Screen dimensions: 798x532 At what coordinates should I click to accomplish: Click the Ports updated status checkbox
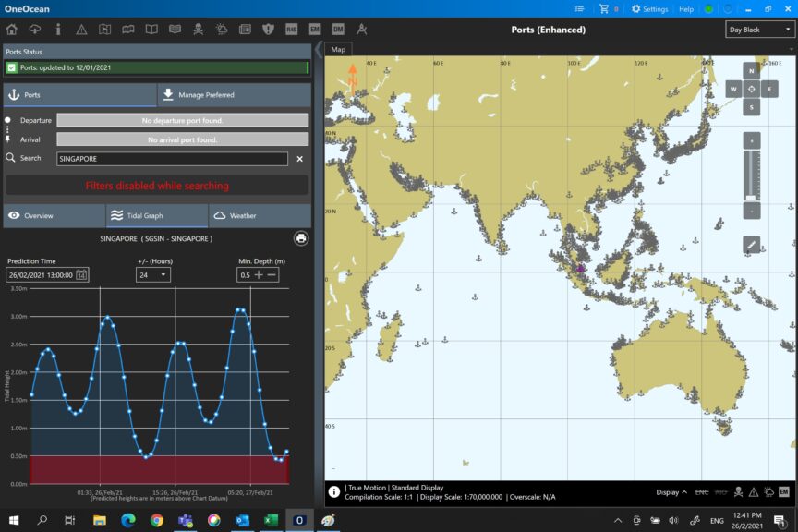(x=12, y=67)
